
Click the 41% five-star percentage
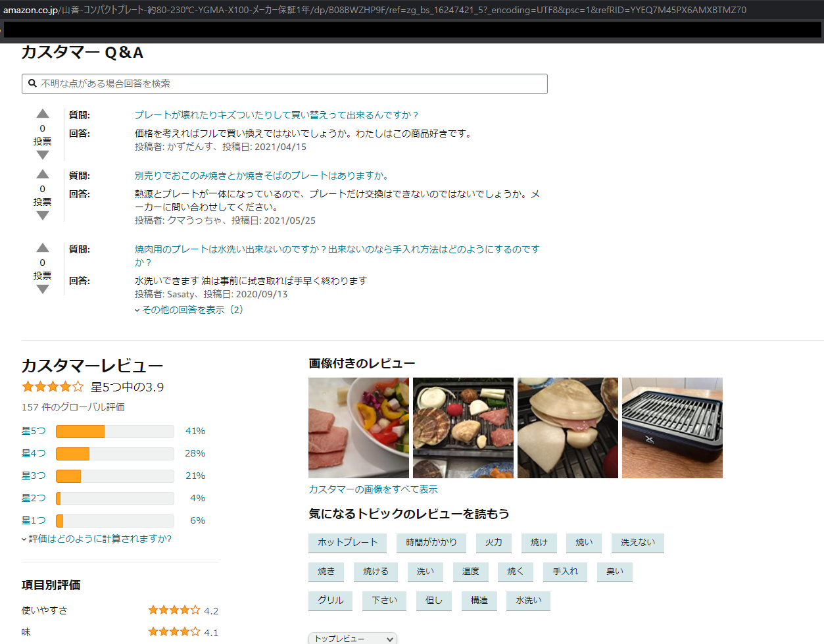(195, 431)
